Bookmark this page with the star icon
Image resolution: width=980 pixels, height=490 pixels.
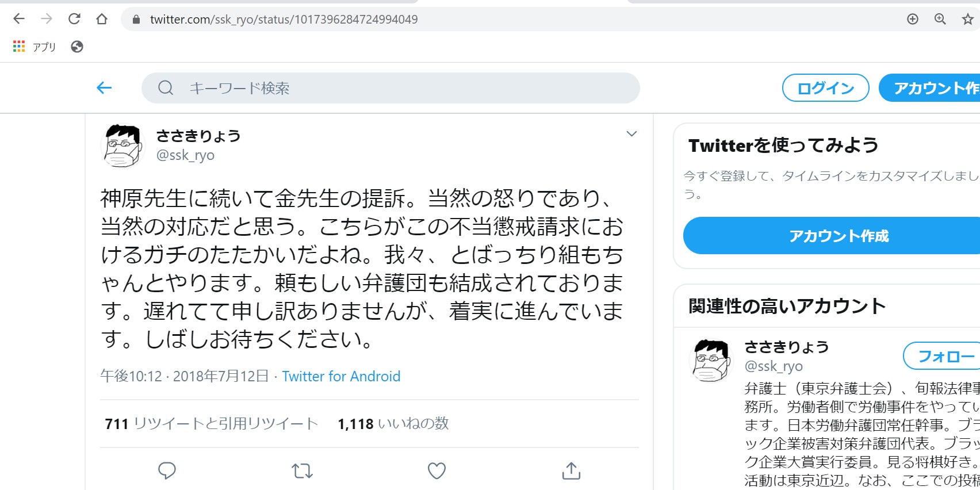click(967, 19)
